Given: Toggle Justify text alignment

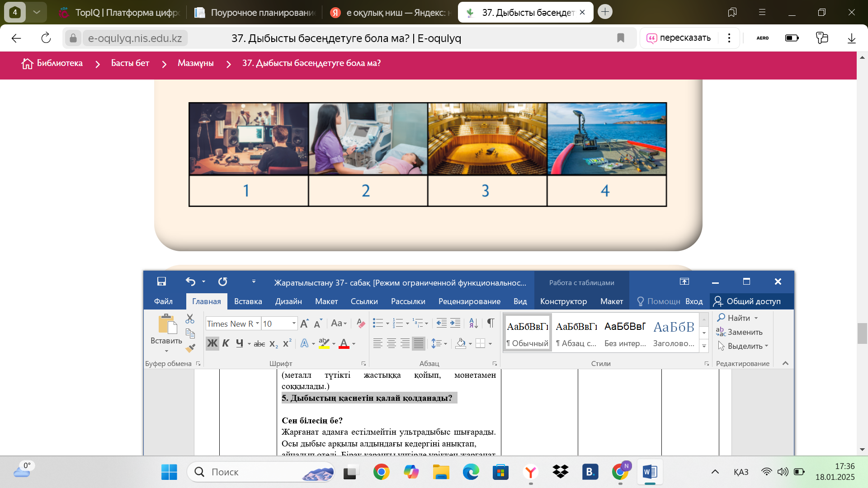Looking at the screenshot, I should (x=419, y=343).
